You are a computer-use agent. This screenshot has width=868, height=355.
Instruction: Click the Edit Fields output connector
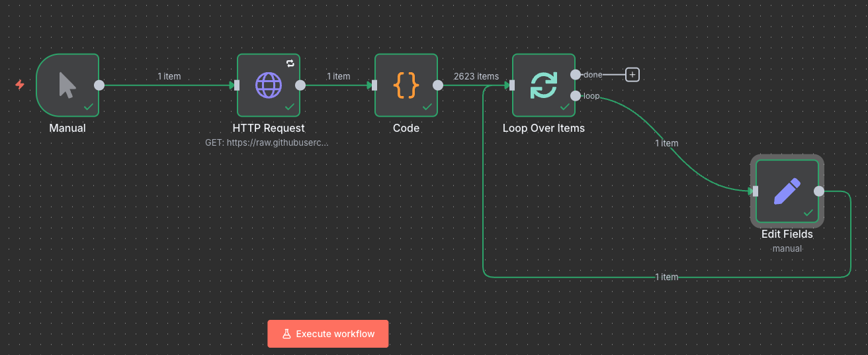coord(819,191)
